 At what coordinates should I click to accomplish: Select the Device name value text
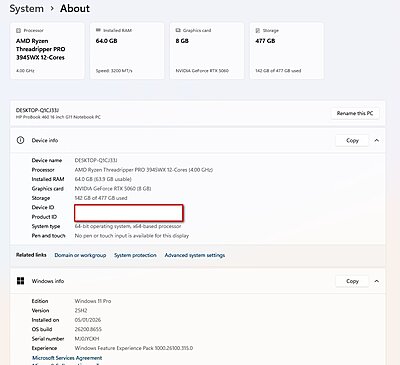tap(96, 160)
